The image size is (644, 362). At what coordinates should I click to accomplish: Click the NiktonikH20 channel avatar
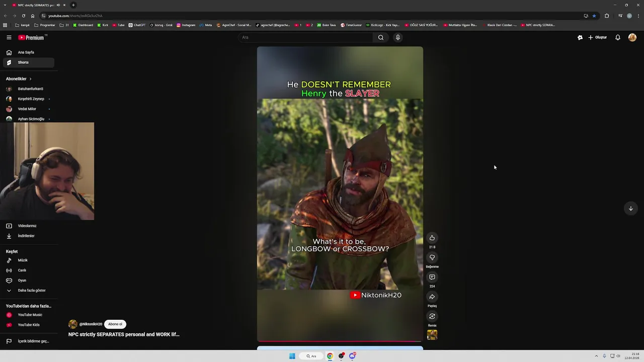click(73, 324)
